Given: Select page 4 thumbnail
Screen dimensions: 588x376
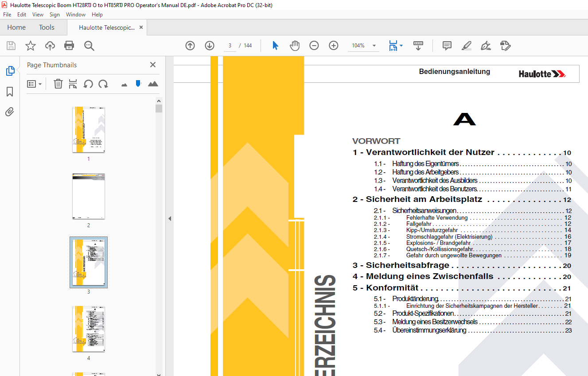Looking at the screenshot, I should coord(89,329).
